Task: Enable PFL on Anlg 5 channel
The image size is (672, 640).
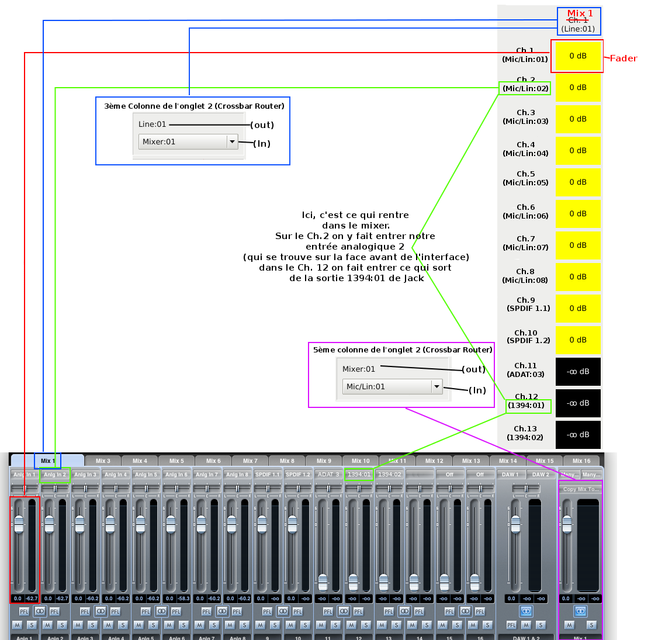Action: pyautogui.click(x=146, y=612)
